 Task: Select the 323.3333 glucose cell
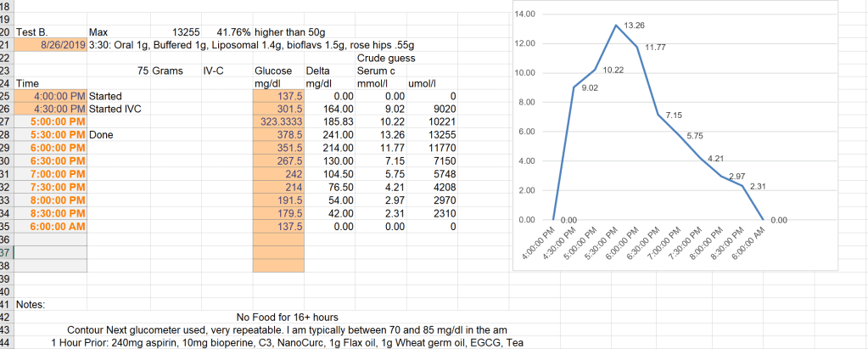[278, 121]
